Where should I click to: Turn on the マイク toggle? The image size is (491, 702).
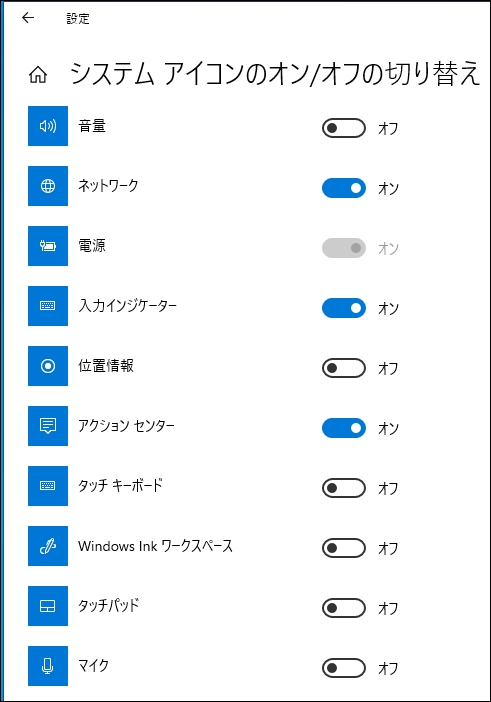[x=344, y=668]
